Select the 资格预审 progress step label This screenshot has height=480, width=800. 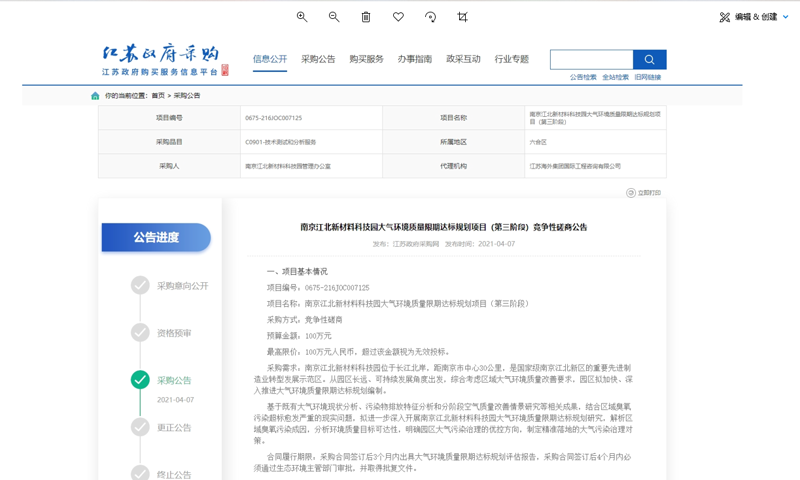(x=174, y=333)
